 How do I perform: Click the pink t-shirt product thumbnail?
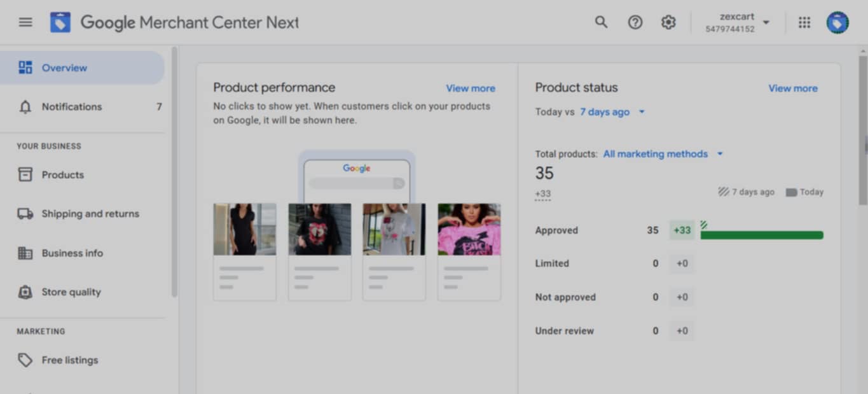(x=469, y=229)
